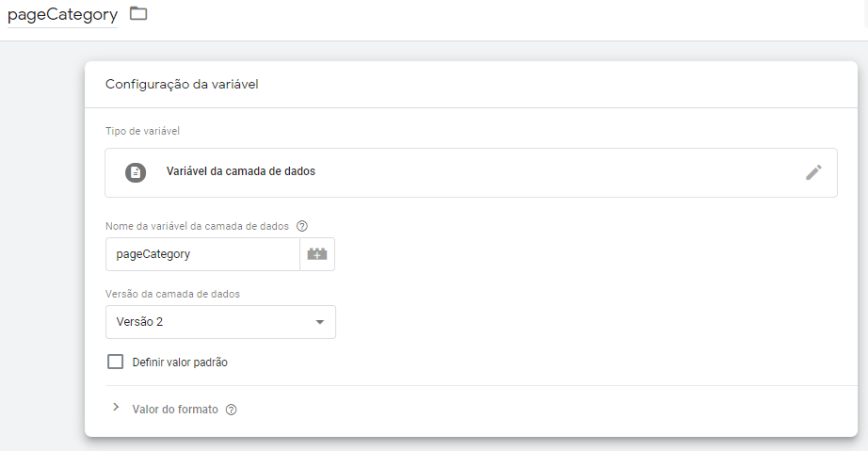
Task: Open the Versão 2 dropdown
Action: [220, 322]
